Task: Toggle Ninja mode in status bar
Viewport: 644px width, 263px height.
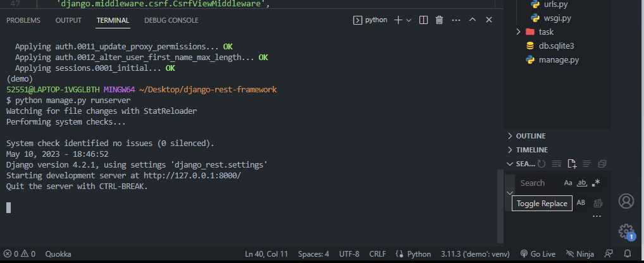Action: pyautogui.click(x=579, y=254)
